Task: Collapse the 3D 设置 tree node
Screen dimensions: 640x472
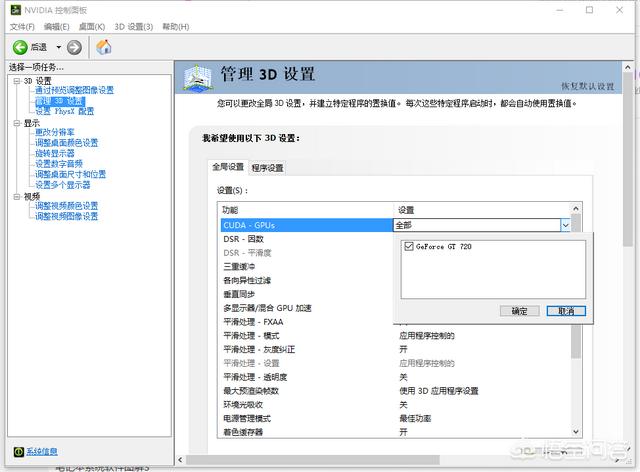Action: (16, 81)
